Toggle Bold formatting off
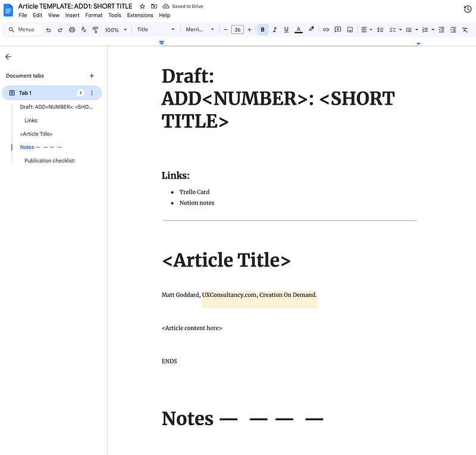Image resolution: width=476 pixels, height=455 pixels. [x=262, y=29]
